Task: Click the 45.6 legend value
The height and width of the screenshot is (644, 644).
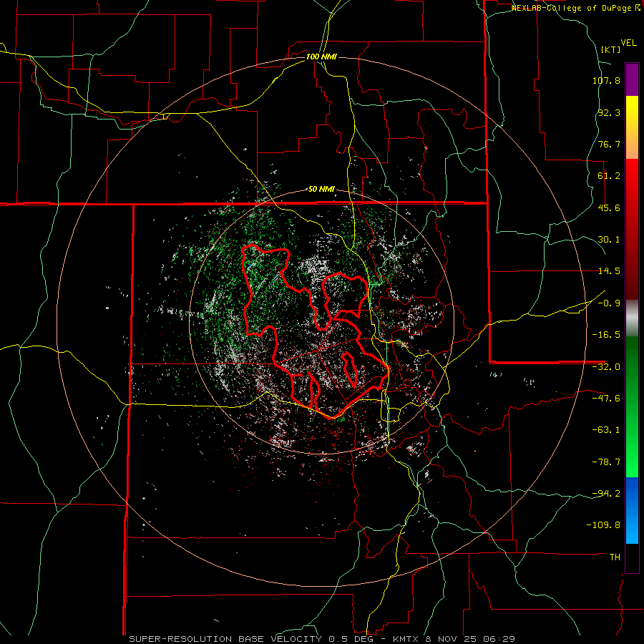Action: [x=609, y=208]
